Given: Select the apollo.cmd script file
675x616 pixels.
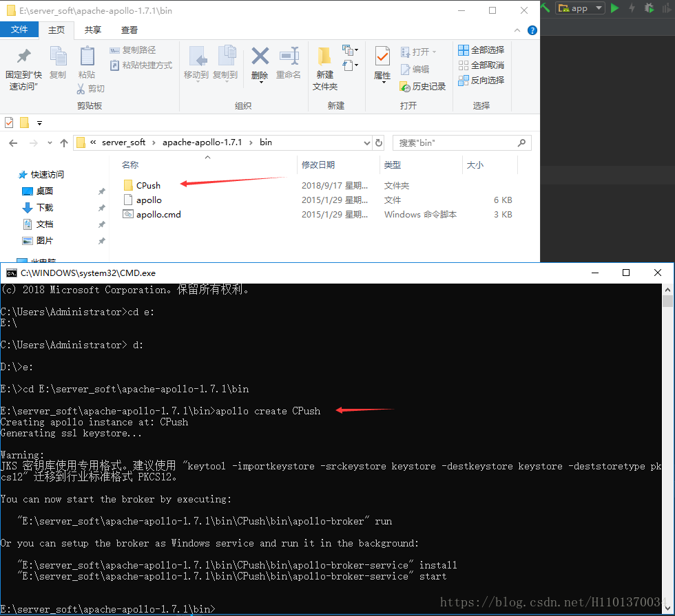Looking at the screenshot, I should pos(158,214).
